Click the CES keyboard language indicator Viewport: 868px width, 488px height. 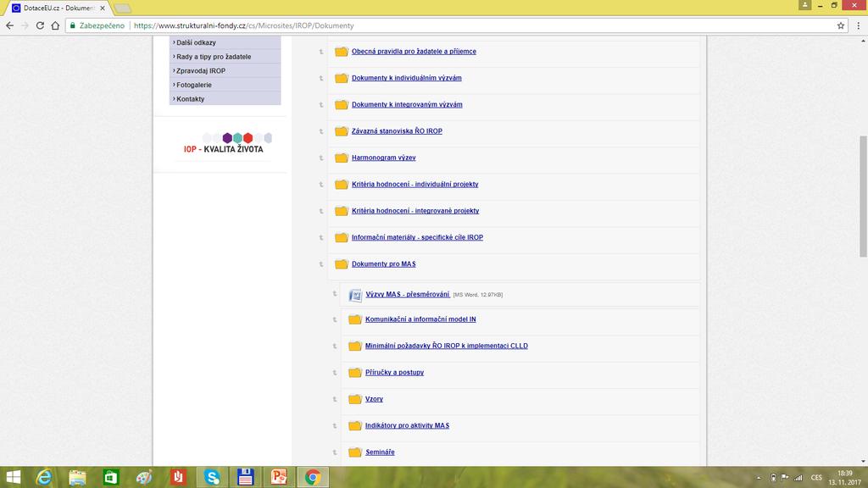coord(816,478)
